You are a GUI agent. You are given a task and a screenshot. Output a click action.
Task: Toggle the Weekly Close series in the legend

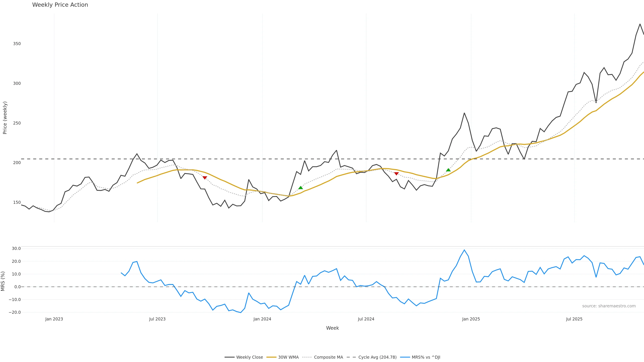click(249, 357)
